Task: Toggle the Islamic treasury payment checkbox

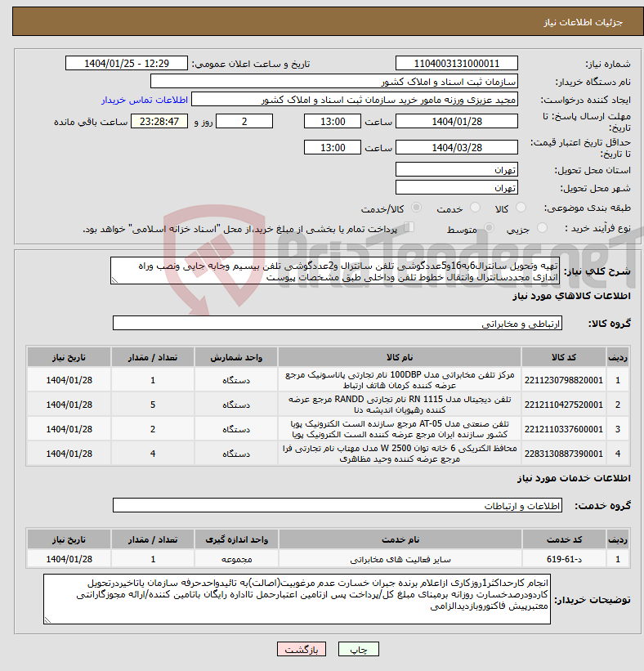Action: [409, 227]
